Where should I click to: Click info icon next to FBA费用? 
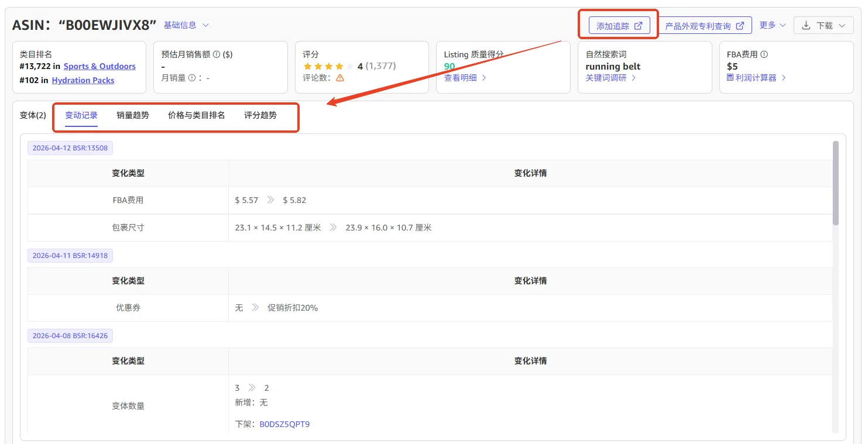tap(764, 54)
